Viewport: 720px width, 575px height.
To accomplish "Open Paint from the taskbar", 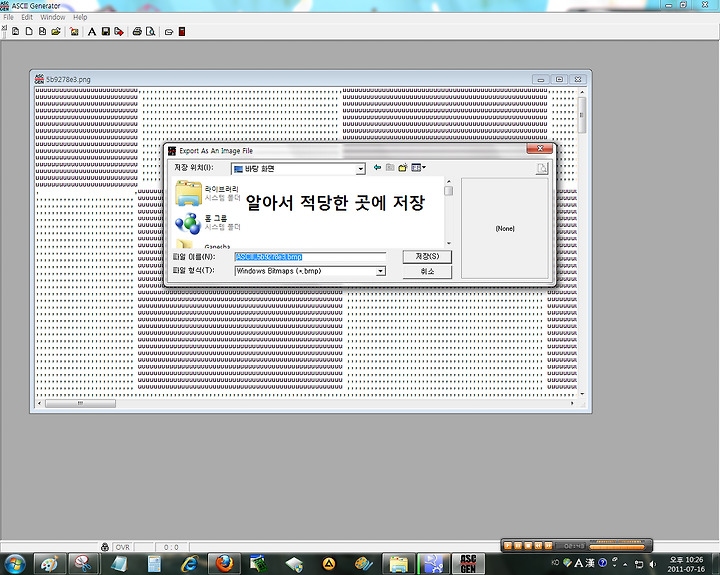I will pos(49,564).
